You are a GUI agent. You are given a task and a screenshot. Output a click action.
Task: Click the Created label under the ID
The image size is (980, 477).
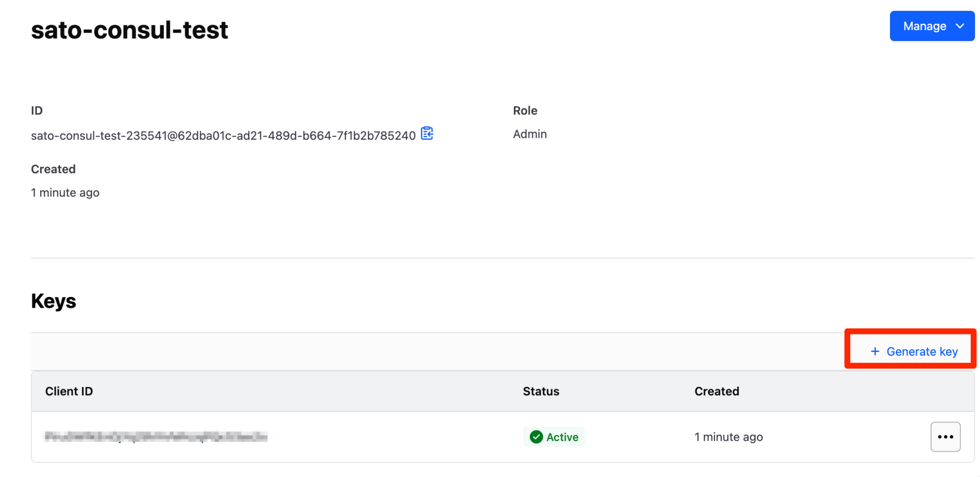click(x=53, y=169)
